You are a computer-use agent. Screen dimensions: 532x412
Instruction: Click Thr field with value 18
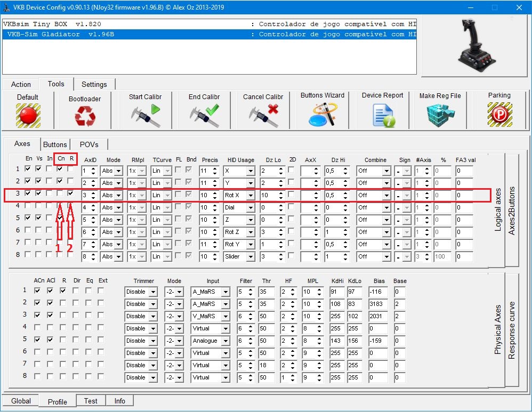pyautogui.click(x=266, y=365)
